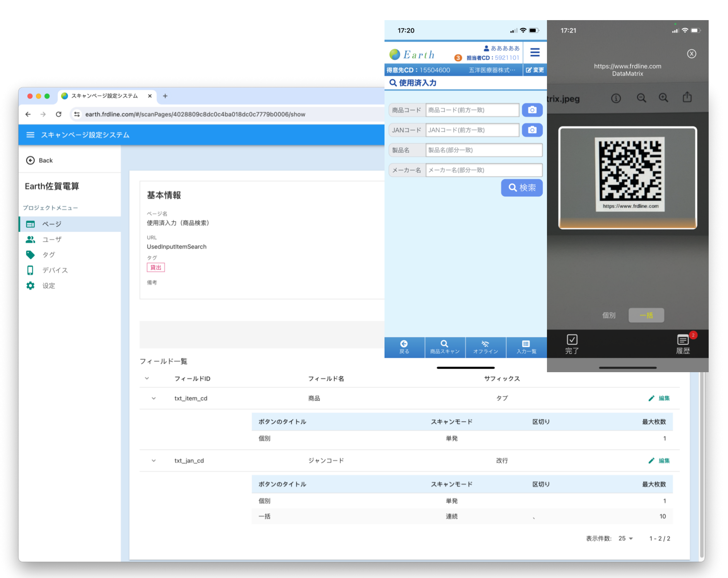Click the phone app hamburger menu icon

click(x=535, y=52)
